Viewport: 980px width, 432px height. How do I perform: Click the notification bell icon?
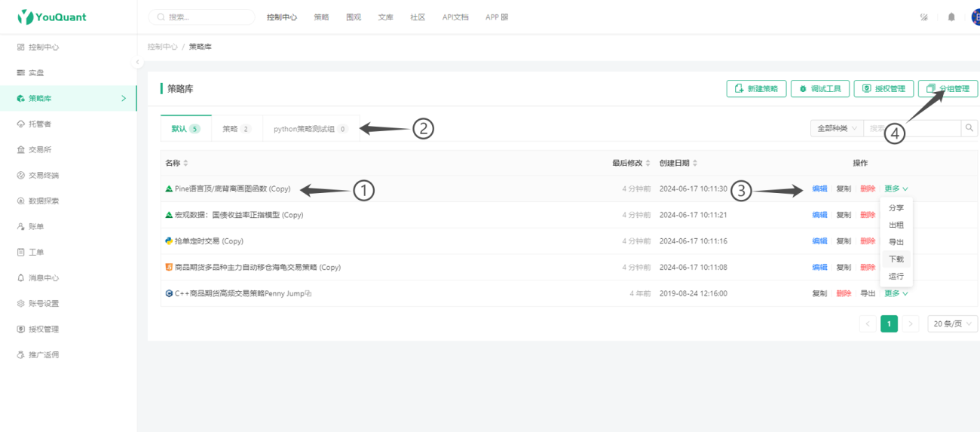tap(951, 17)
